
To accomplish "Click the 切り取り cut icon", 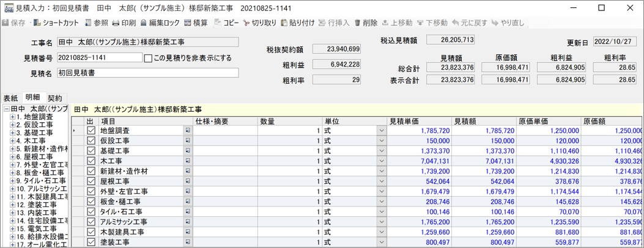I will 246,23.
